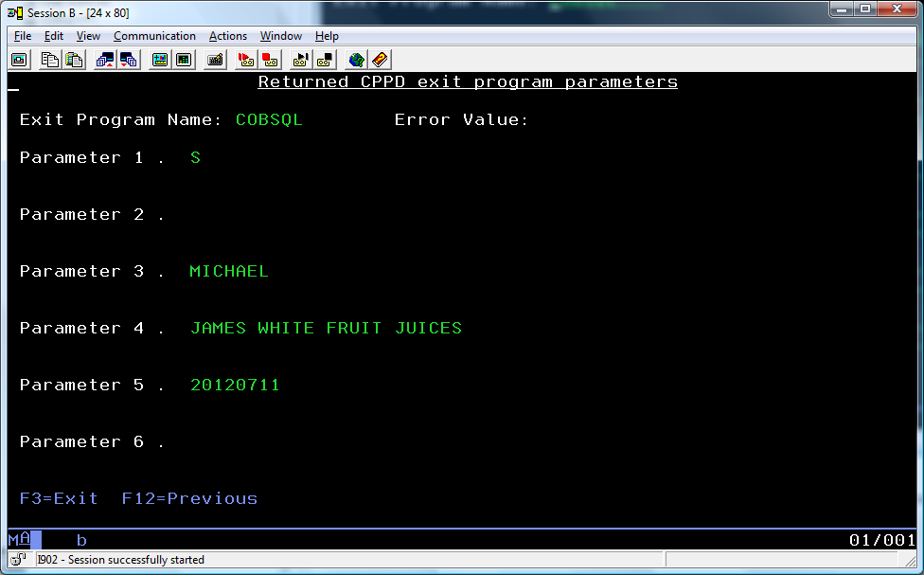Open the Edit menu

[54, 36]
